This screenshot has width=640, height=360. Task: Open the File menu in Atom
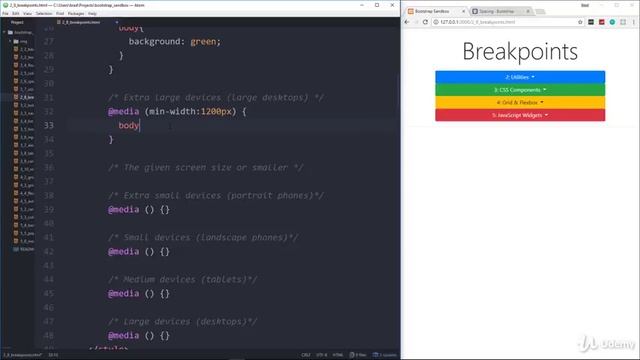coord(5,13)
